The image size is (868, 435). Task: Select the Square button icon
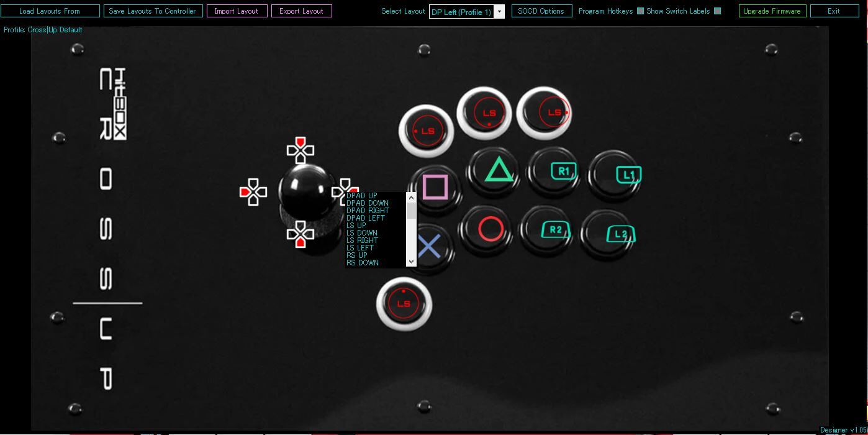point(435,186)
